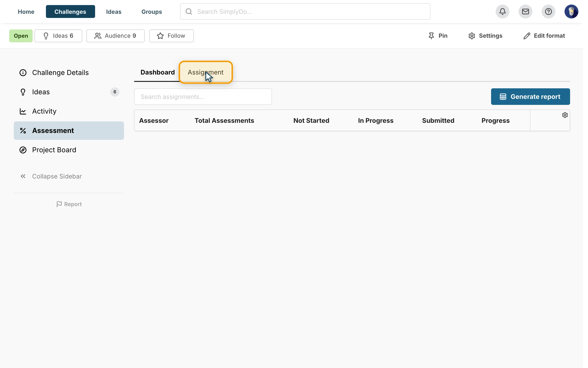Sort by Assessor column header
588x368 pixels.
pos(154,121)
